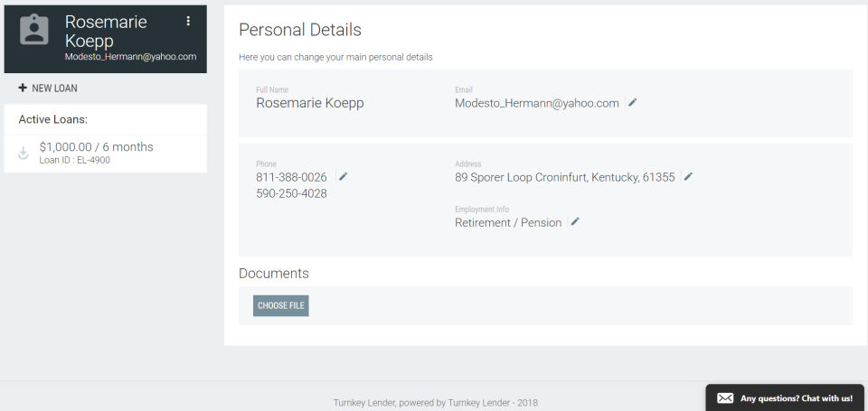The image size is (868, 411).
Task: Open the $1,000.00 / 6 months loan
Action: point(97,147)
